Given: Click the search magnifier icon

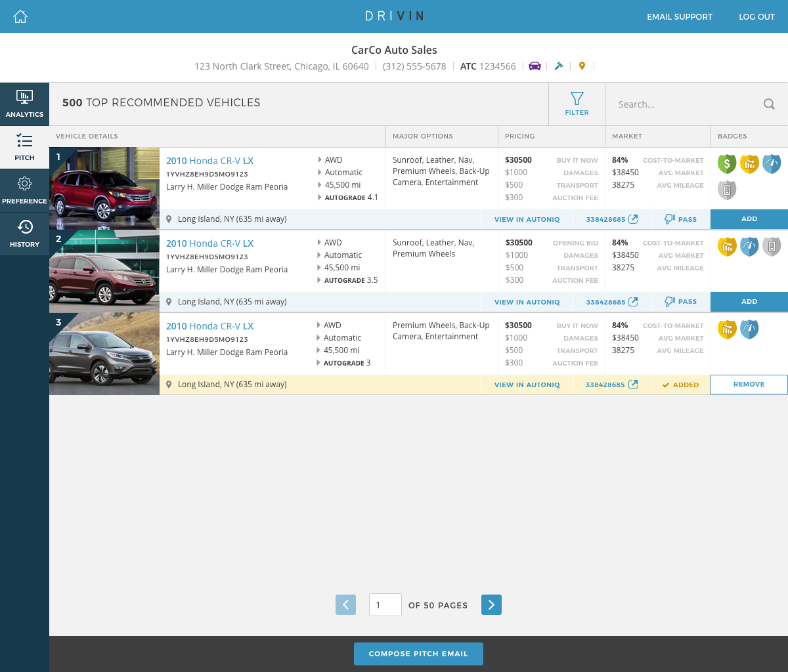Looking at the screenshot, I should (769, 104).
